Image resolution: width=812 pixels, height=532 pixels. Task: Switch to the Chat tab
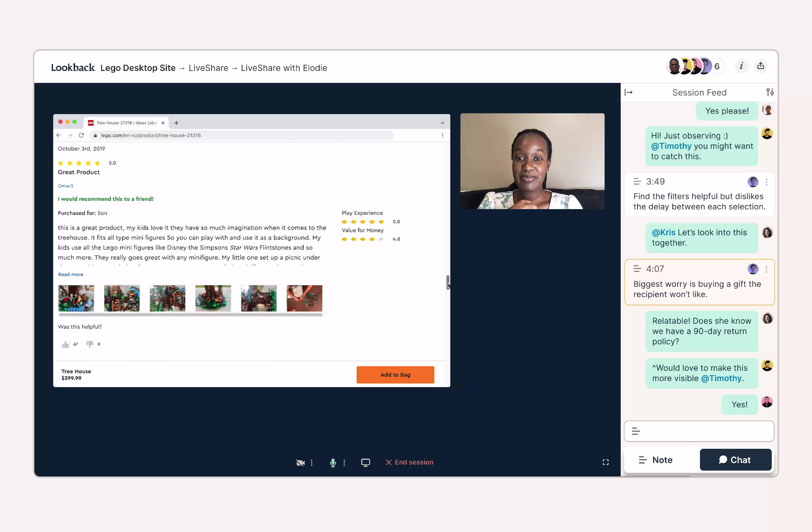pos(735,460)
